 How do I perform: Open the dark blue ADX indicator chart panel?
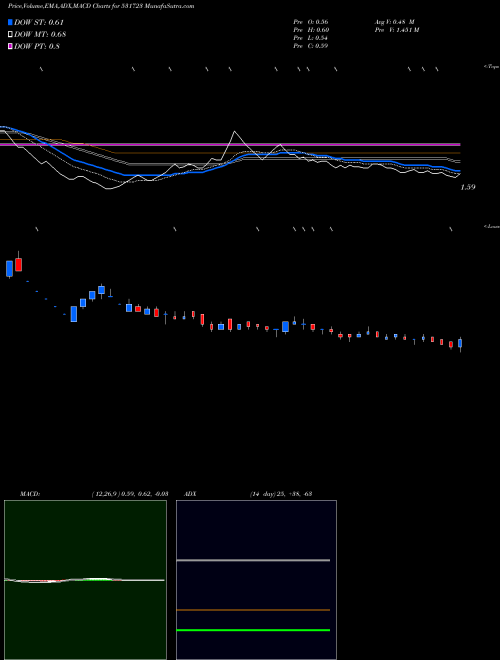pyautogui.click(x=256, y=580)
